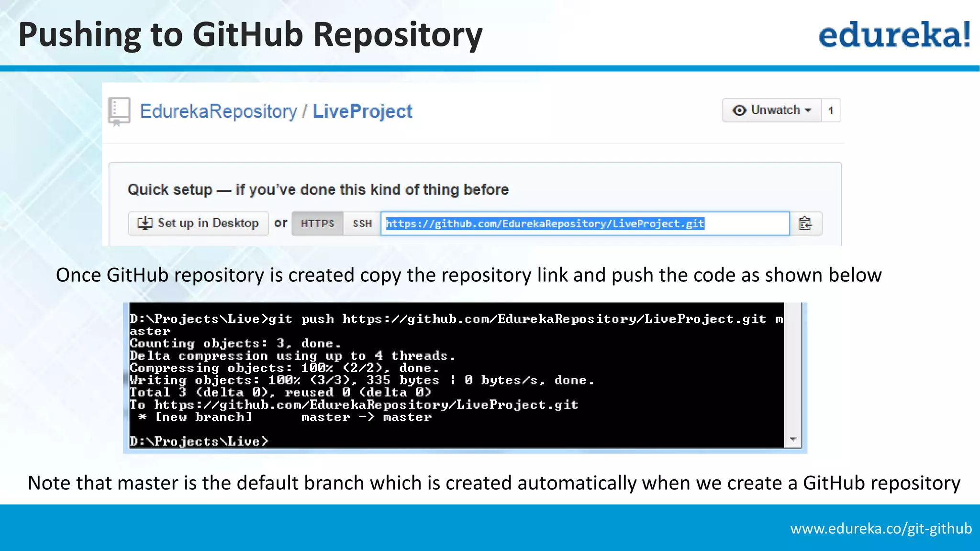980x551 pixels.
Task: Click the 'Pushing to GitHub Repository' title
Action: (251, 35)
